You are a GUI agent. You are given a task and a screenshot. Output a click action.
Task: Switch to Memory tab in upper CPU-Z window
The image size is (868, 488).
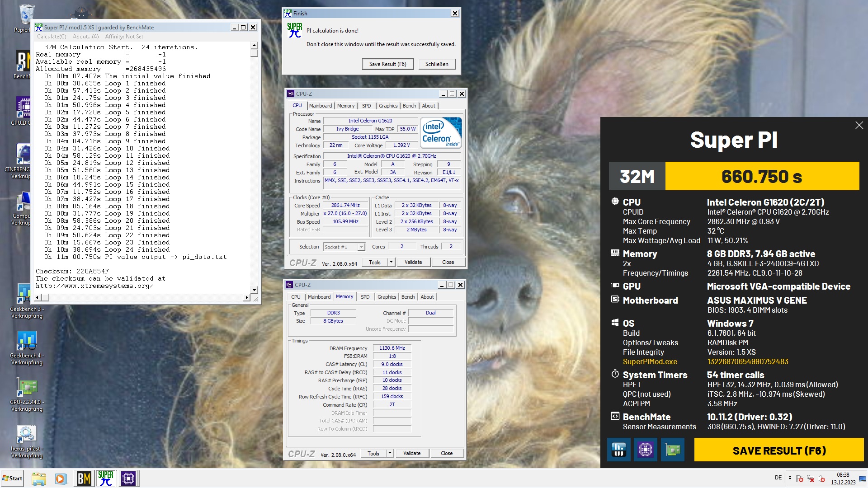[x=346, y=106]
